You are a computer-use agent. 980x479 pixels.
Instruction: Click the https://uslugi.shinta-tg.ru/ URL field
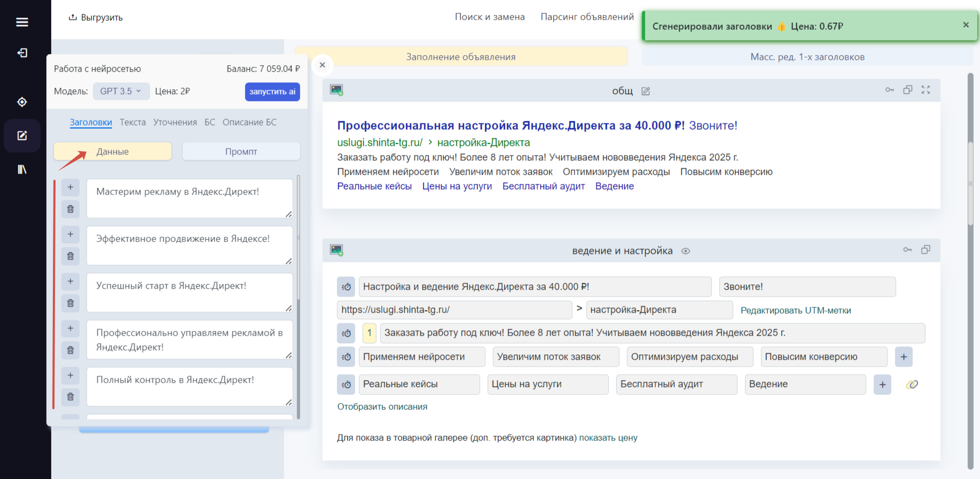(454, 310)
